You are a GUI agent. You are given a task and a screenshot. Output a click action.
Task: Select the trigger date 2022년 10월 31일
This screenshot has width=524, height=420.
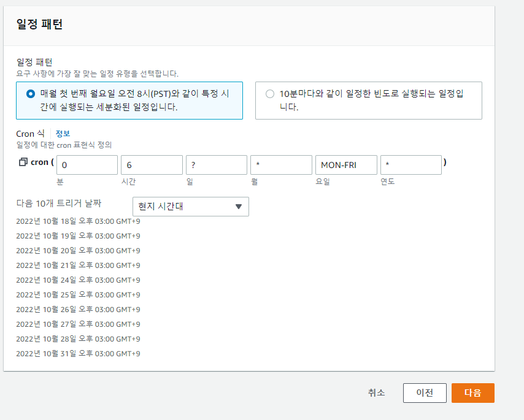tap(78, 354)
